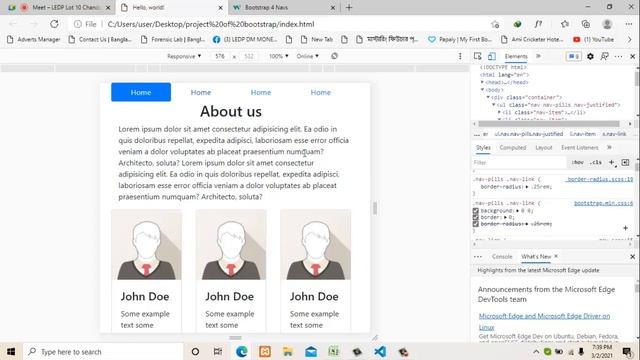Open Task View on the taskbar
The width and height of the screenshot is (640, 360).
tap(218, 351)
